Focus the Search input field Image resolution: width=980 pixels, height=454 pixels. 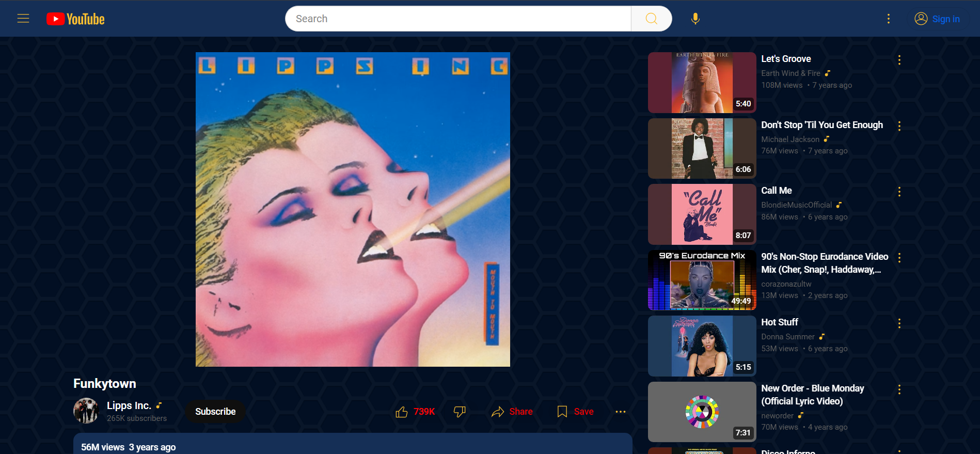point(459,19)
